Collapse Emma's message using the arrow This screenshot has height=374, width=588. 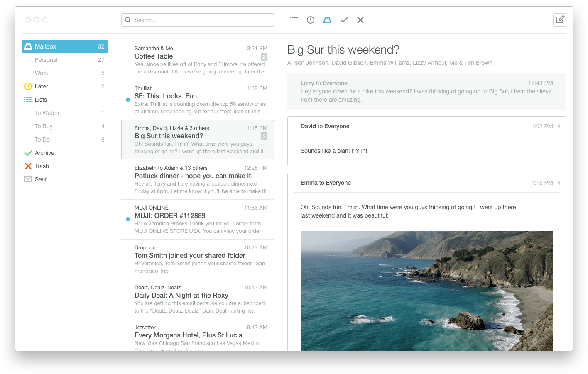click(x=559, y=183)
